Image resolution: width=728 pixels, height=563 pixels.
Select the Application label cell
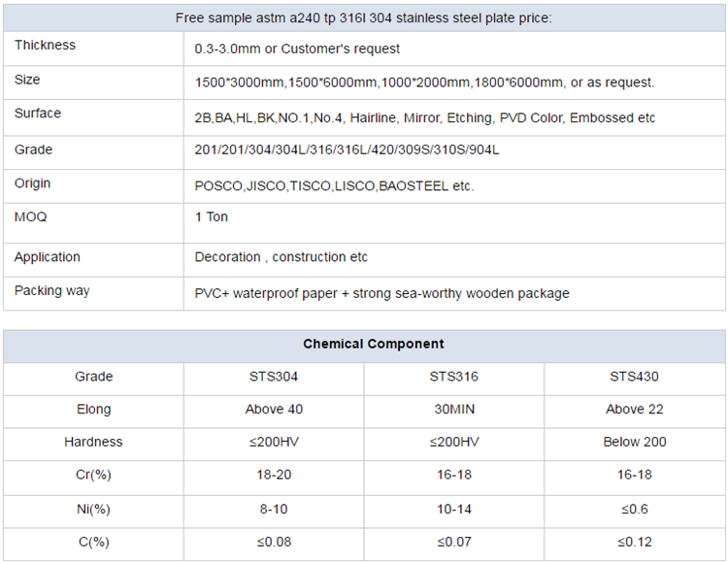click(48, 257)
